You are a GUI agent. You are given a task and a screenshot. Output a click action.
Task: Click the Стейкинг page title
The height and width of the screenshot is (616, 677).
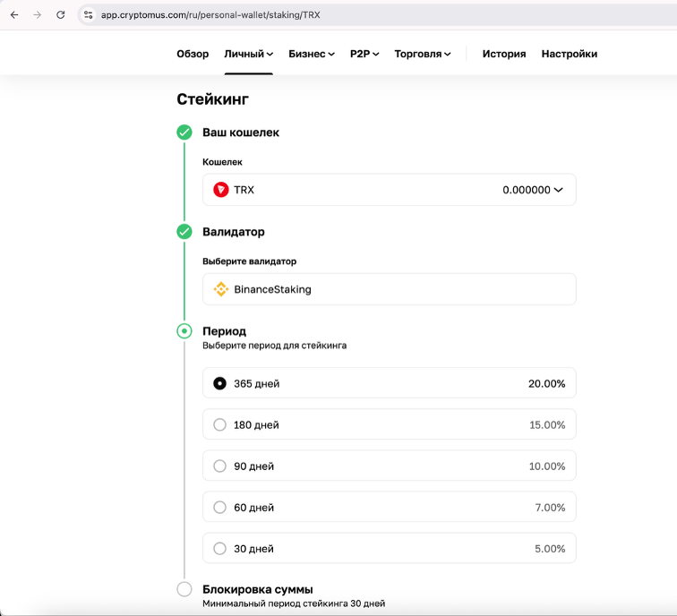click(212, 99)
